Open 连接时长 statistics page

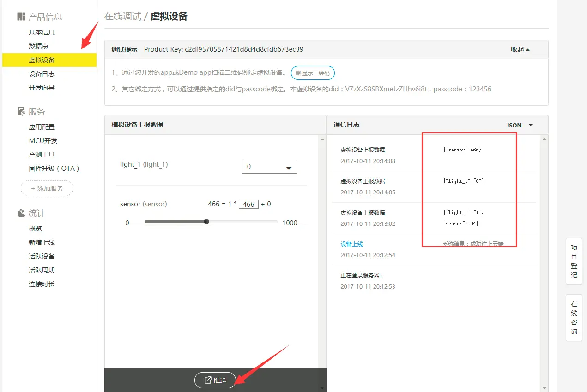pos(42,284)
